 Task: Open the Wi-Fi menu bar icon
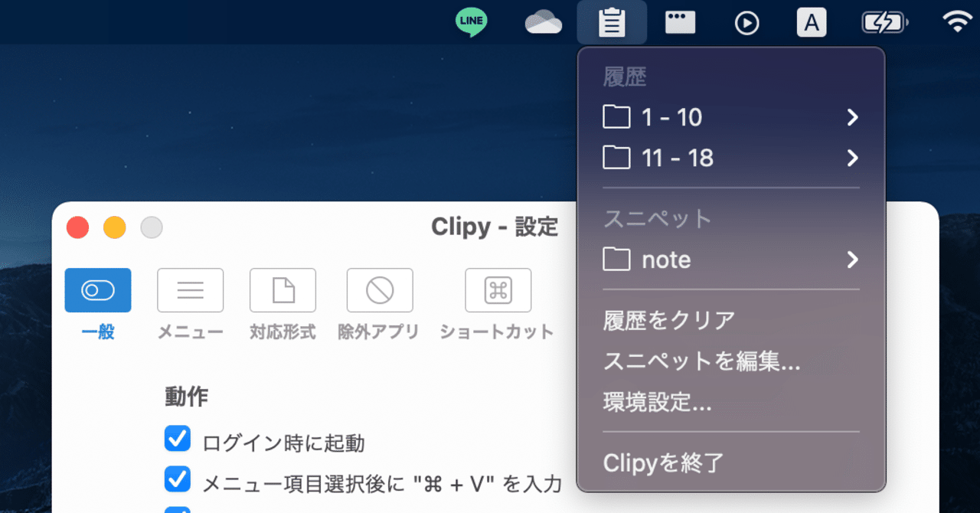[x=958, y=23]
